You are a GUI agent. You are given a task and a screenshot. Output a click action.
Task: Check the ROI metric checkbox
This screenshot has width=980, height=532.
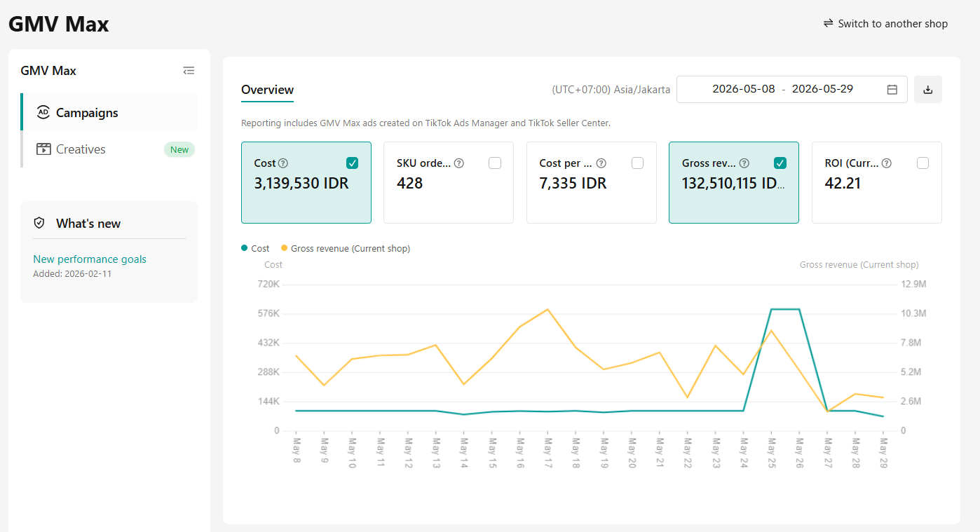(923, 163)
